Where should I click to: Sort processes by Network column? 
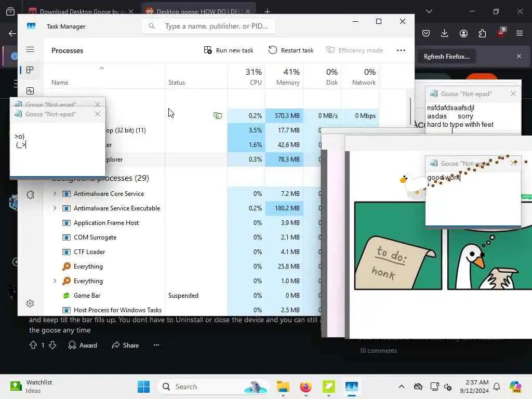tap(360, 76)
